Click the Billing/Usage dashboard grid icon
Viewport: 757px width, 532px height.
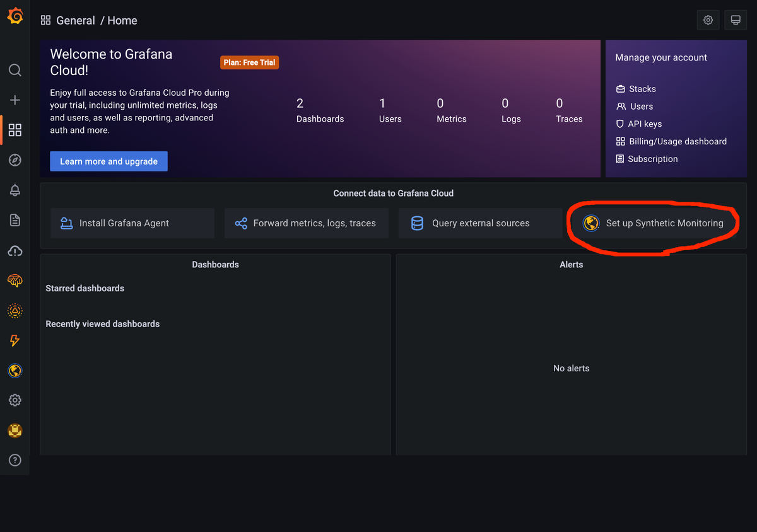click(621, 142)
